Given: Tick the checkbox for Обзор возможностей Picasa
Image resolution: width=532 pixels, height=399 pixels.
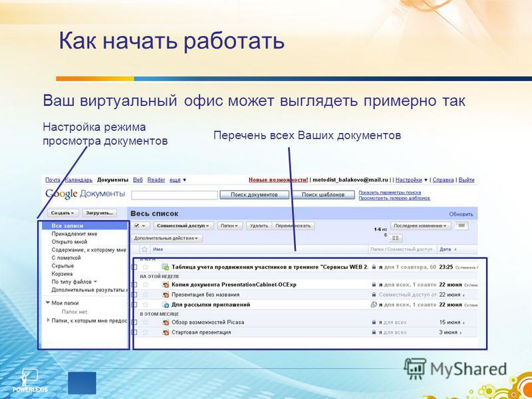Looking at the screenshot, I should (134, 323).
